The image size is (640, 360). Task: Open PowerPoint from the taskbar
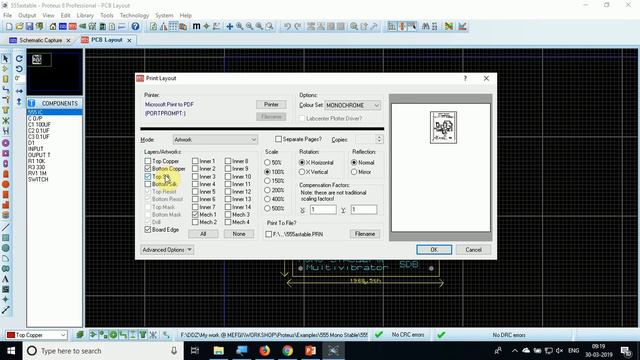pos(310,351)
